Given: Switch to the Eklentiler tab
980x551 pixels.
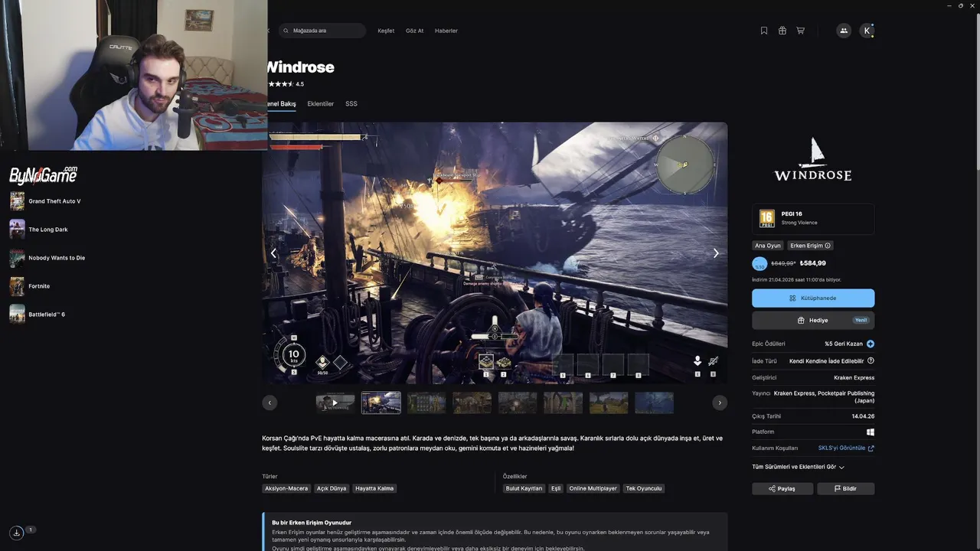Looking at the screenshot, I should click(x=321, y=104).
